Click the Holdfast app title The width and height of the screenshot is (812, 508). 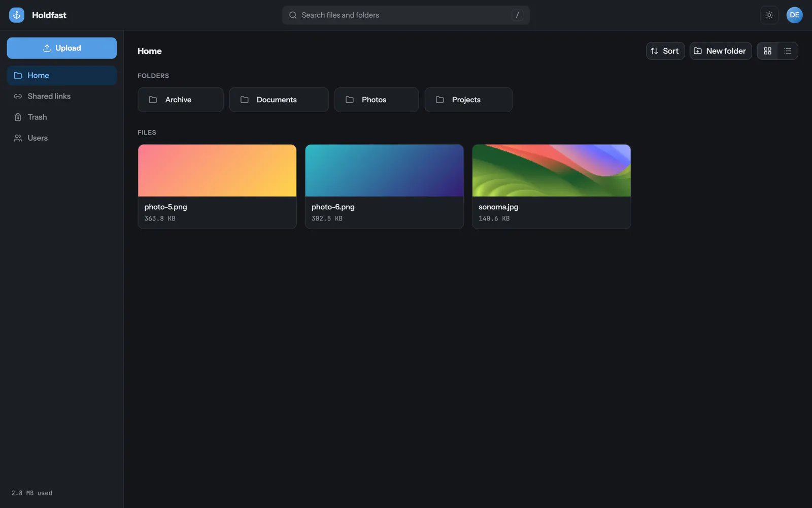click(x=49, y=15)
